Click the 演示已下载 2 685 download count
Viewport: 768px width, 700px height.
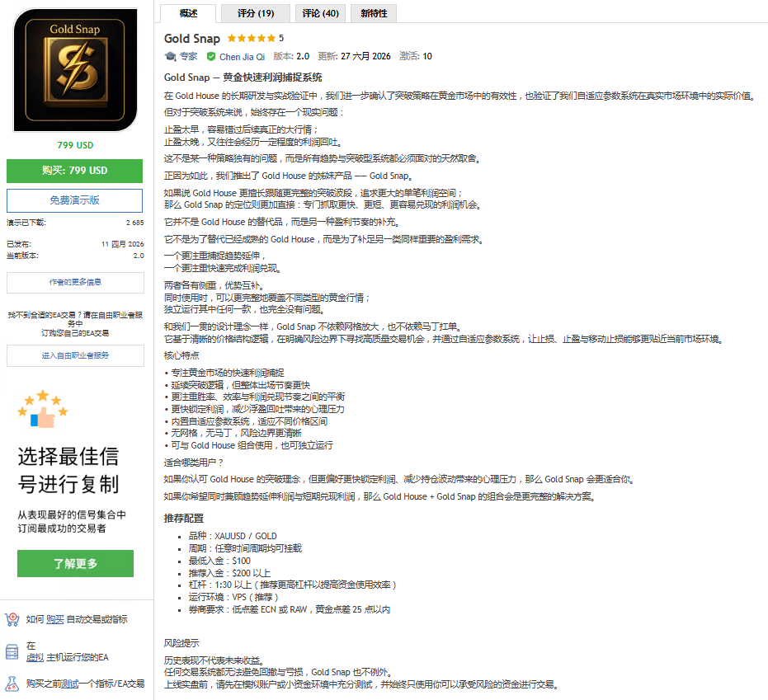coord(75,223)
